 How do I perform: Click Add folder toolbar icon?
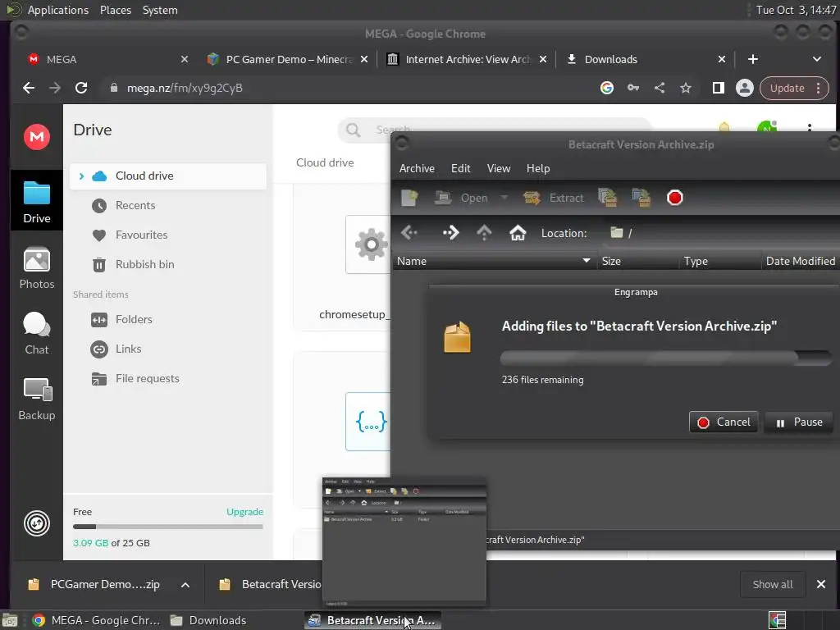coord(641,198)
